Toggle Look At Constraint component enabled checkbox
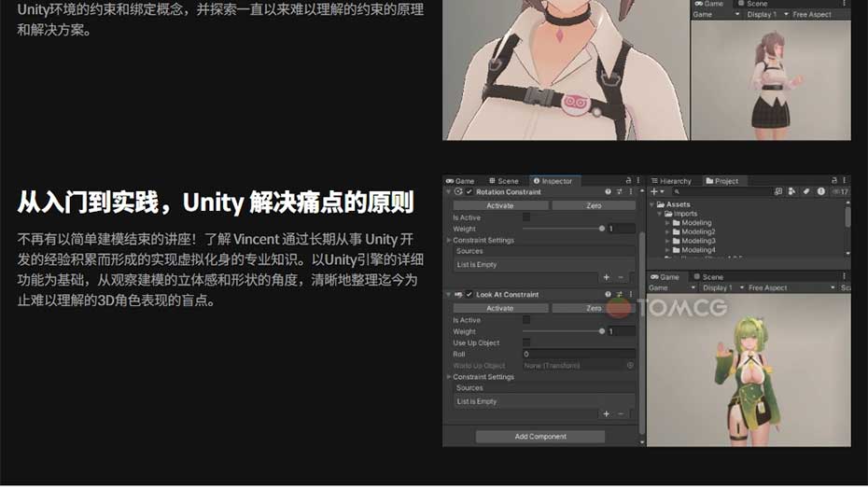Image resolution: width=868 pixels, height=489 pixels. click(x=469, y=295)
